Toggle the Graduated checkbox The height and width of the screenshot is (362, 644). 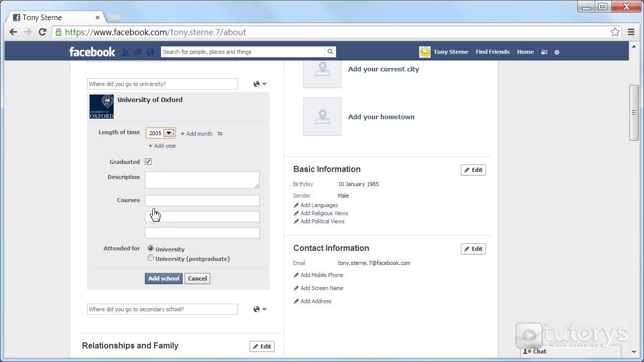[148, 162]
